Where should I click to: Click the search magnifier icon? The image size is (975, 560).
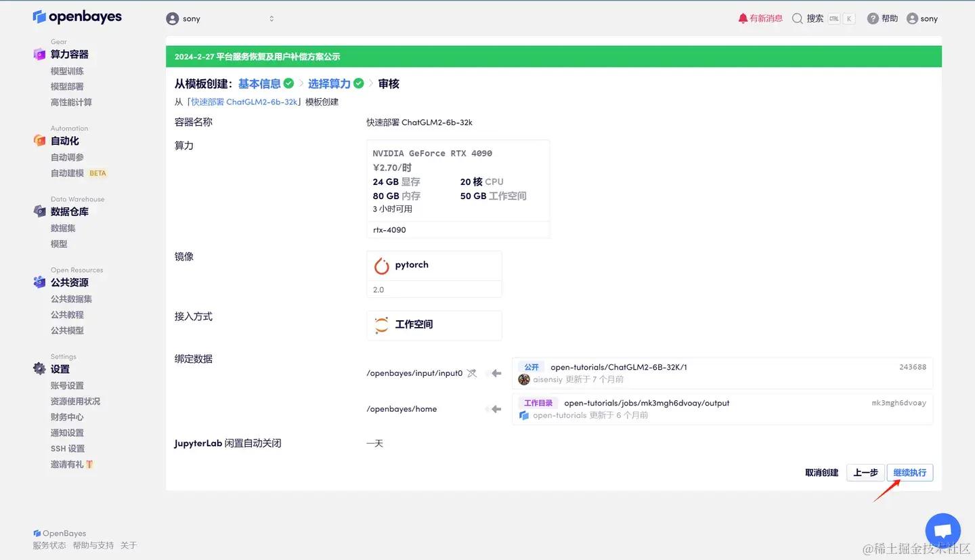click(x=797, y=18)
